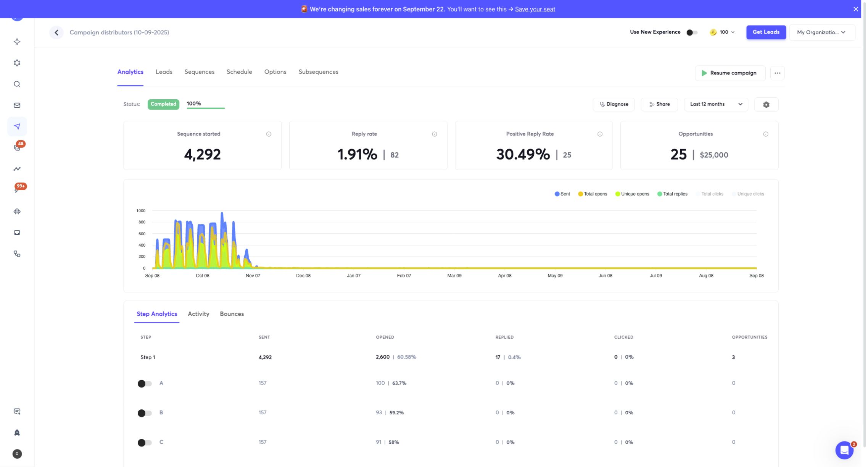This screenshot has width=868, height=467.
Task: Show info for Opportunities card
Action: pyautogui.click(x=765, y=134)
